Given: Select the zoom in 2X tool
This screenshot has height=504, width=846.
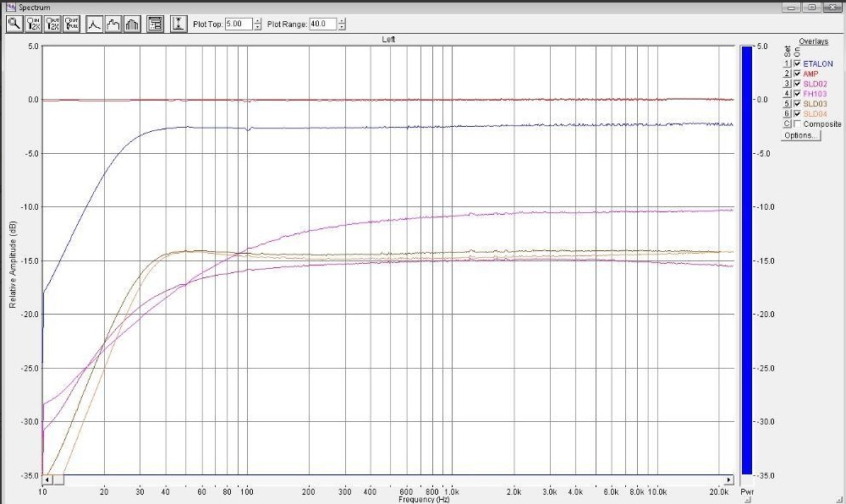Looking at the screenshot, I should pyautogui.click(x=34, y=25).
